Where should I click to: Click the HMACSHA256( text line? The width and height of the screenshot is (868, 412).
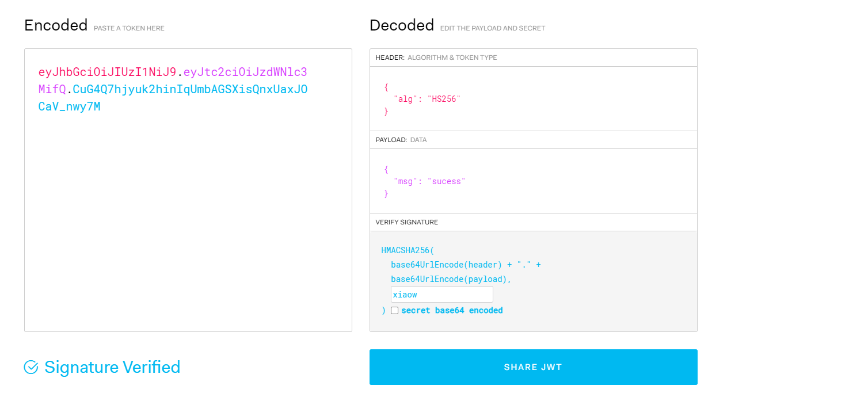click(408, 250)
